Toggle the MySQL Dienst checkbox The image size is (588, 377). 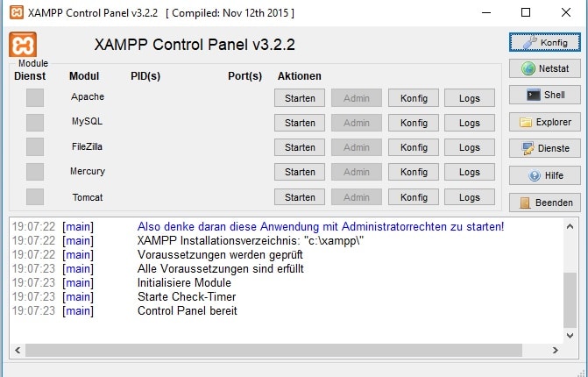click(x=35, y=122)
